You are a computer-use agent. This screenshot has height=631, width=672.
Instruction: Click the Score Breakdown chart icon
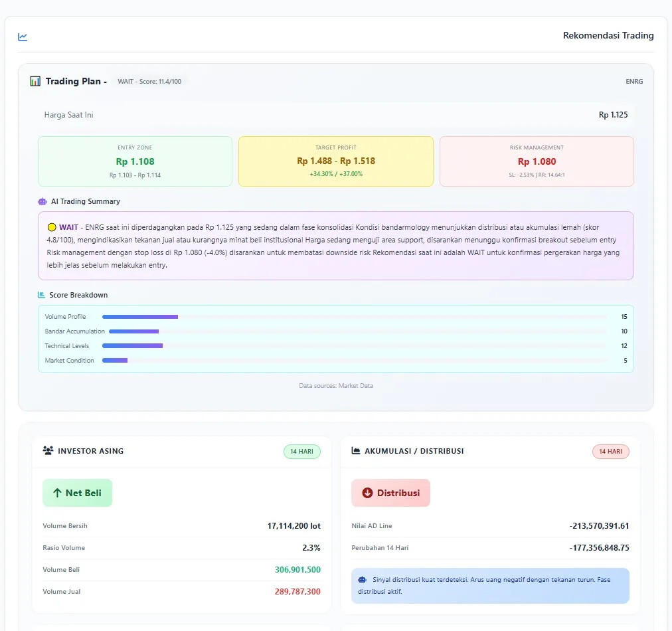[x=41, y=295]
